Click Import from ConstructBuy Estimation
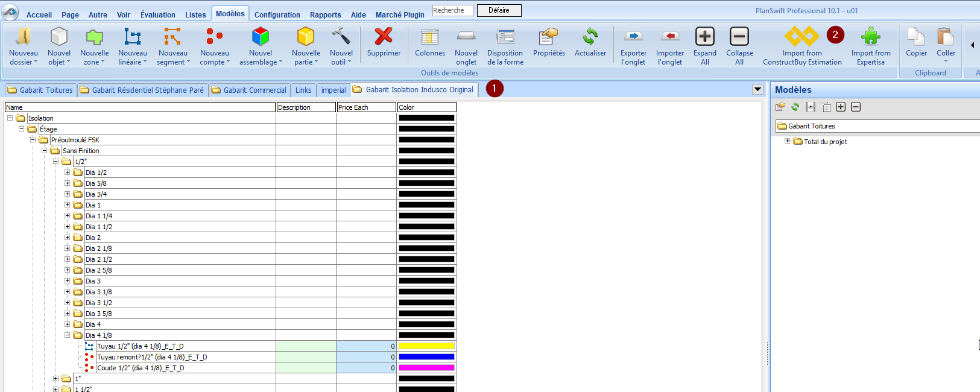Image resolution: width=980 pixels, height=392 pixels. coord(802,37)
